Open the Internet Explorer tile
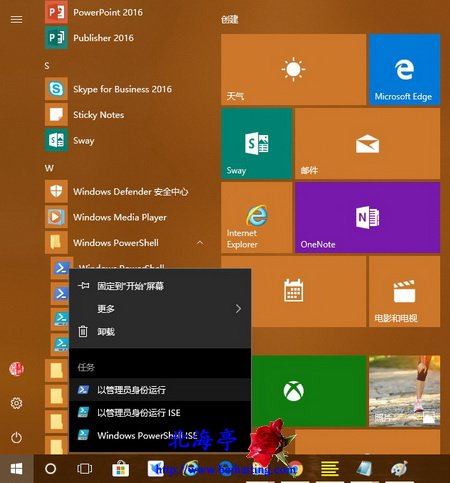 click(x=257, y=217)
